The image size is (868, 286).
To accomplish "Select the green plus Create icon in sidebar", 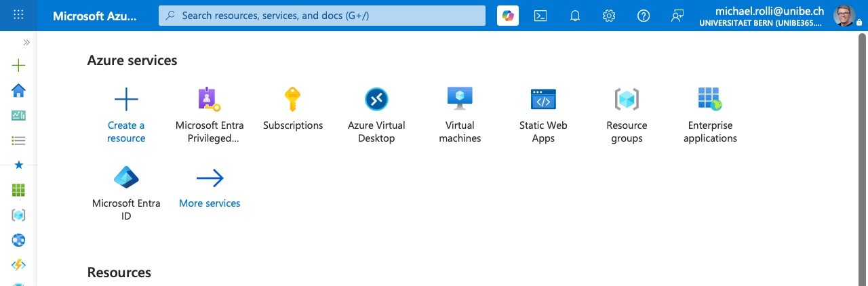I will coord(18,66).
